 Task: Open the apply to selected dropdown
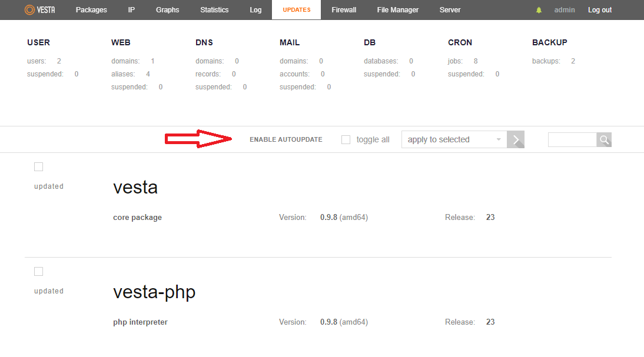[454, 139]
